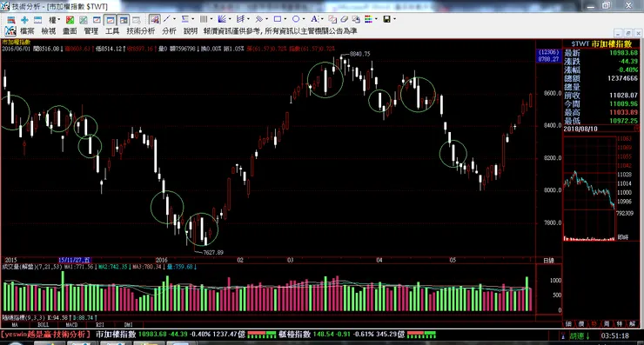Switch to the RSI indicator tab
644x345 pixels.
tap(100, 324)
